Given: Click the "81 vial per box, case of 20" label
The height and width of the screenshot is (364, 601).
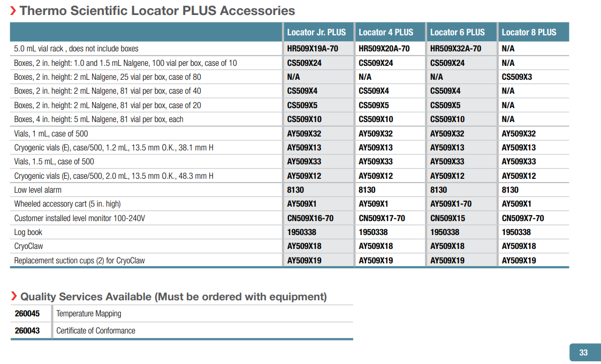Looking at the screenshot, I should pos(108,105).
